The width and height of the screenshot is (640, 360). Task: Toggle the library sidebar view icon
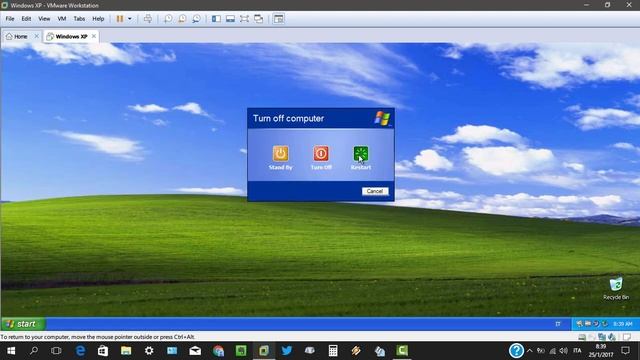pos(216,19)
